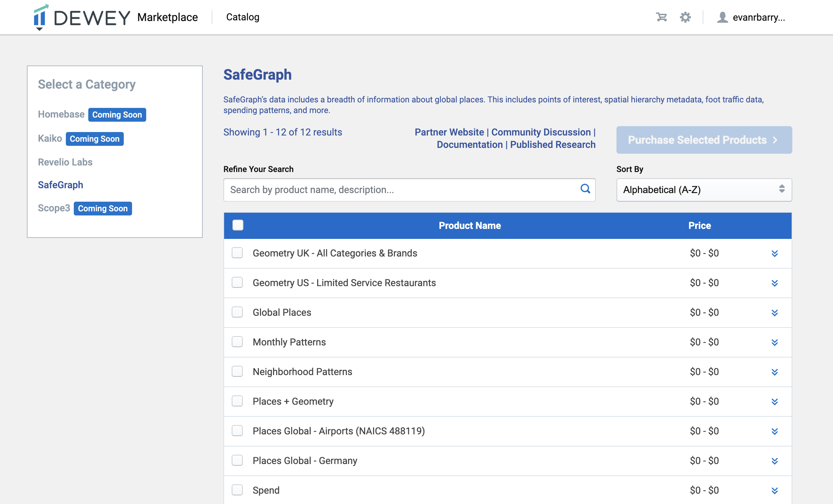Click the Neighborhood Patterns product name
The width and height of the screenshot is (833, 504).
point(302,372)
